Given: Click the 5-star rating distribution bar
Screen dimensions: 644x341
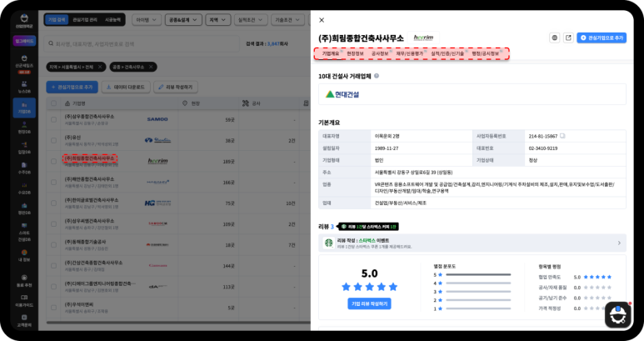Looking at the screenshot, I should (x=478, y=274).
